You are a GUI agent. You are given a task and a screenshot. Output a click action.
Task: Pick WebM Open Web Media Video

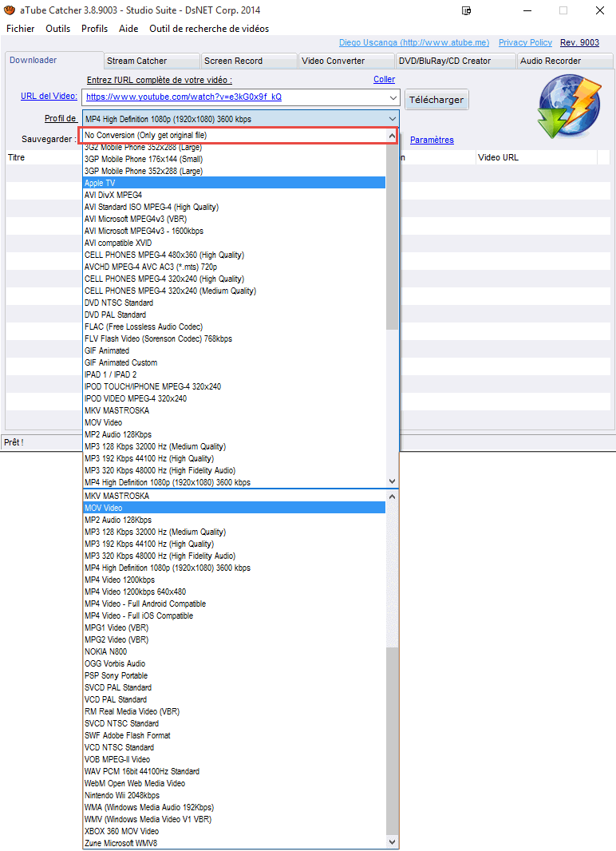click(x=235, y=783)
